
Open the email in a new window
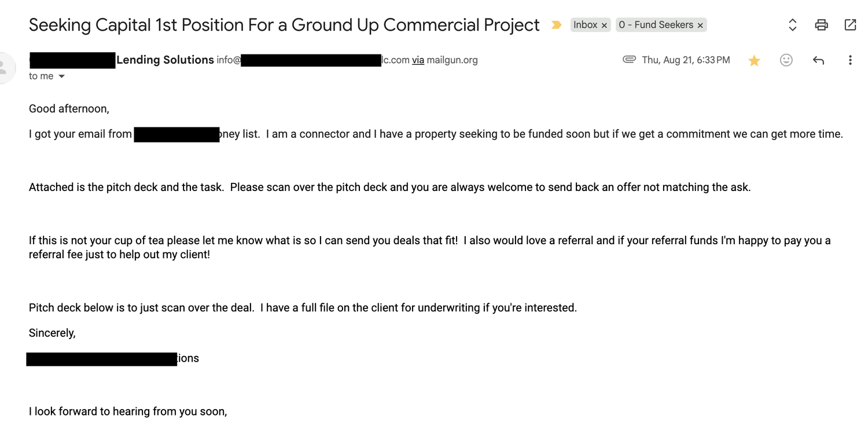pyautogui.click(x=850, y=25)
